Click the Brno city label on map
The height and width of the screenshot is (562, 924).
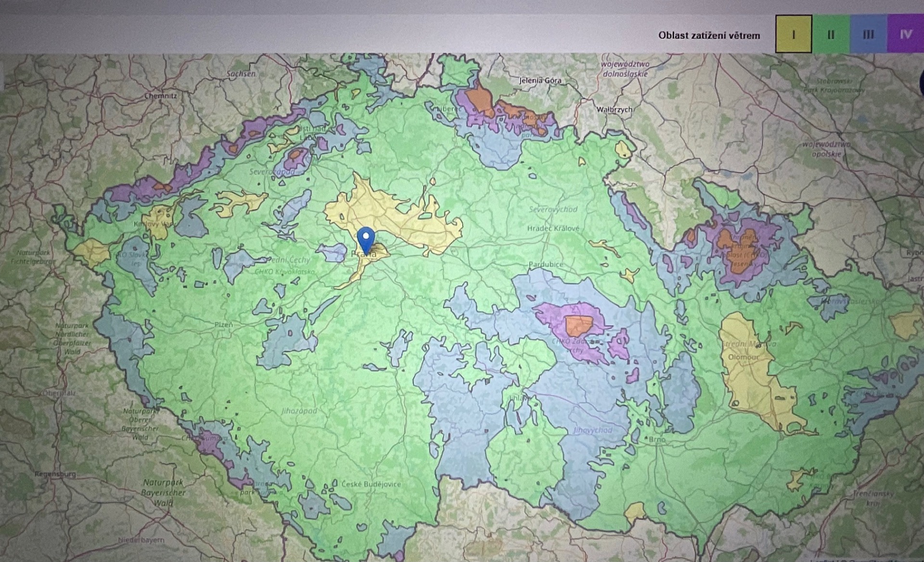(656, 439)
